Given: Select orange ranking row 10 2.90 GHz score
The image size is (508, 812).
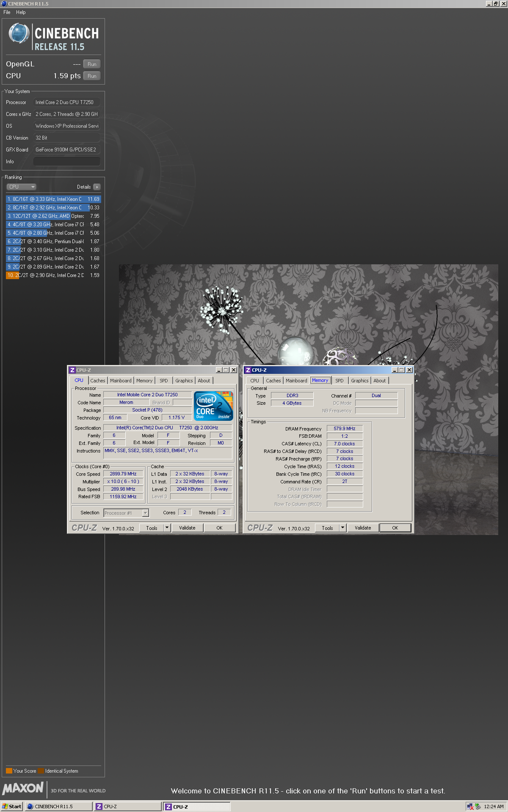Looking at the screenshot, I should pos(53,275).
